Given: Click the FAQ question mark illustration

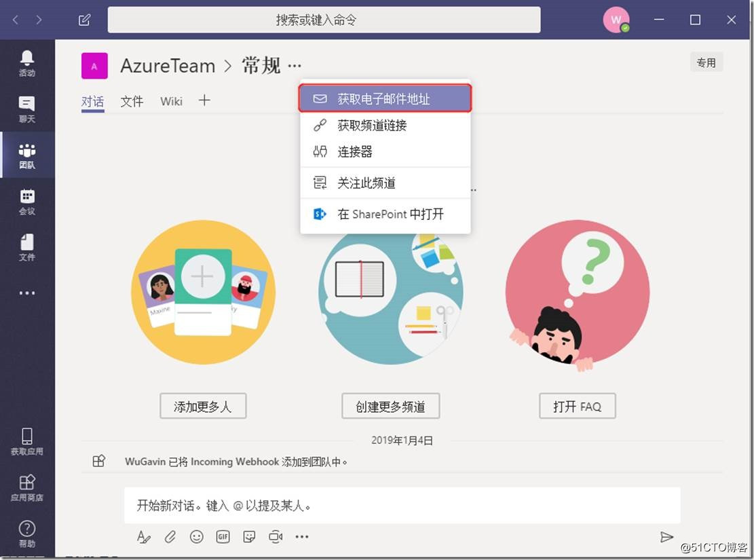Looking at the screenshot, I should (x=577, y=295).
